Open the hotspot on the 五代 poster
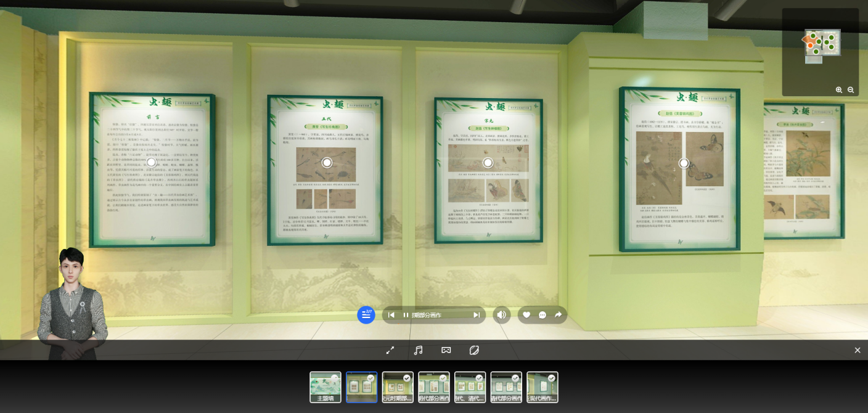 (x=327, y=162)
